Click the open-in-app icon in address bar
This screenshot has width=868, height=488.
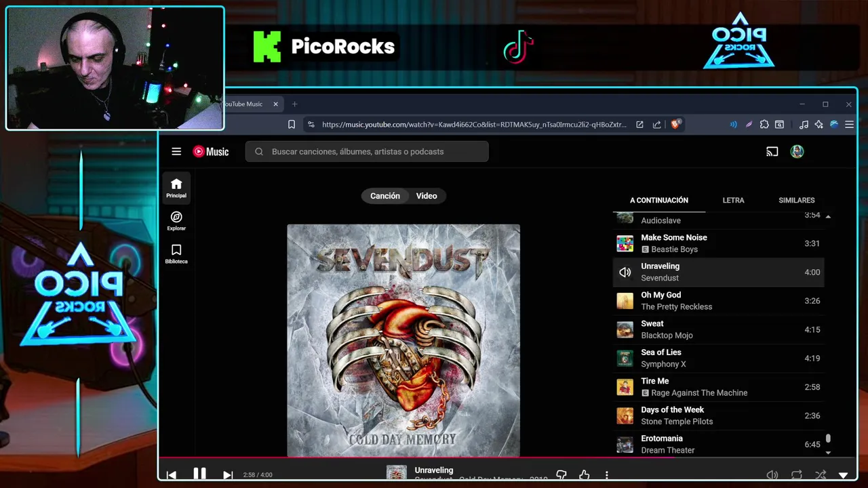639,125
